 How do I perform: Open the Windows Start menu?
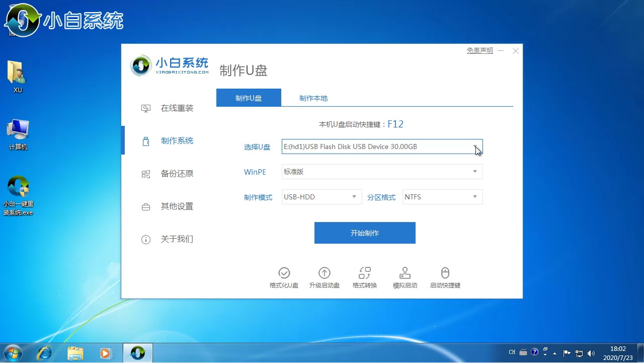(x=12, y=353)
